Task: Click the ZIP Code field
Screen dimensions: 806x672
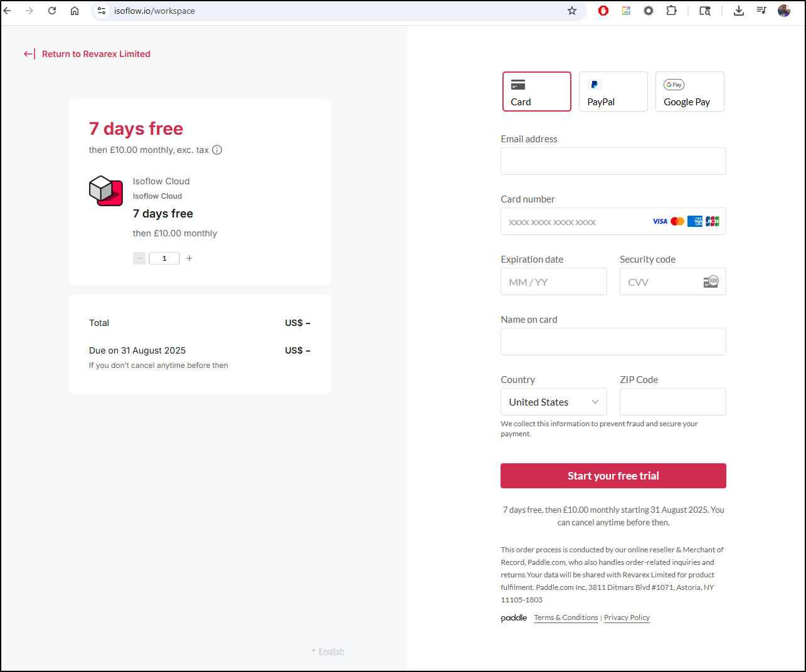Action: 673,402
